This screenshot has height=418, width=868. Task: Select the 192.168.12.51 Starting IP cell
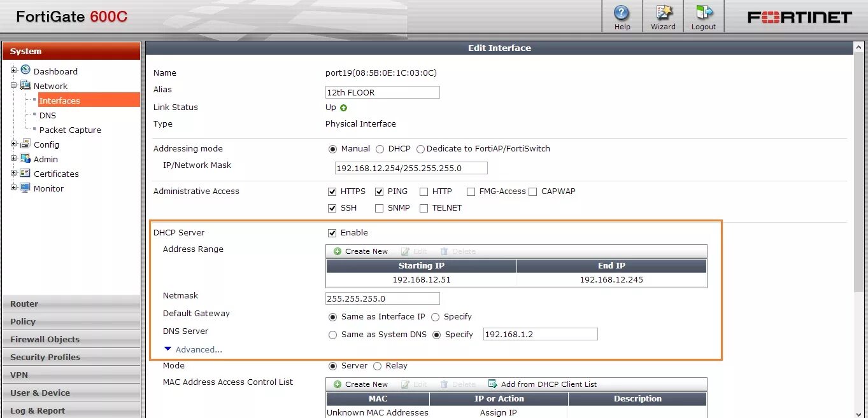[x=422, y=280]
